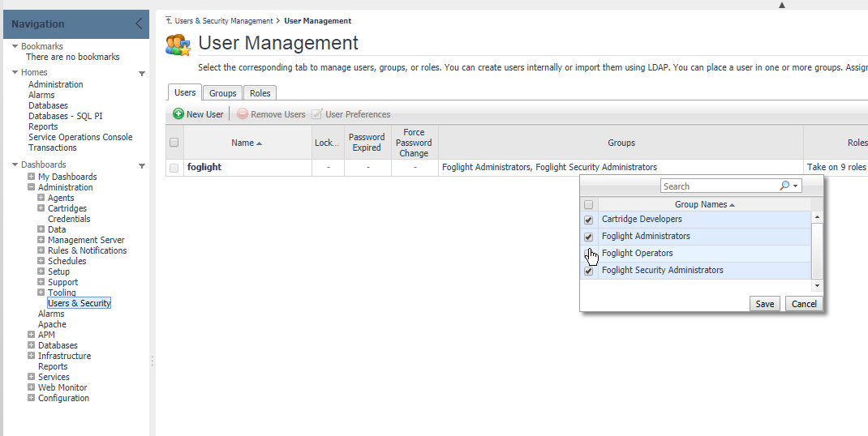Uncheck the Cartridge Developers checkbox

(589, 220)
